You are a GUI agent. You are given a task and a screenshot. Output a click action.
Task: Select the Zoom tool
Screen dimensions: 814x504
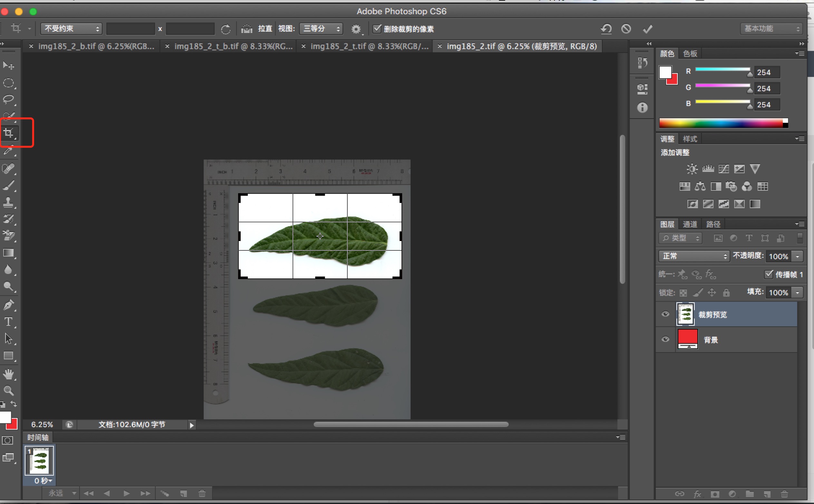[x=8, y=390]
